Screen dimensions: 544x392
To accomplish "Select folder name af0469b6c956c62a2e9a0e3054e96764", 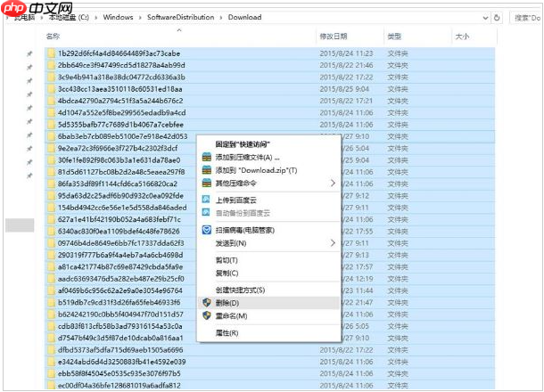I will (x=120, y=290).
